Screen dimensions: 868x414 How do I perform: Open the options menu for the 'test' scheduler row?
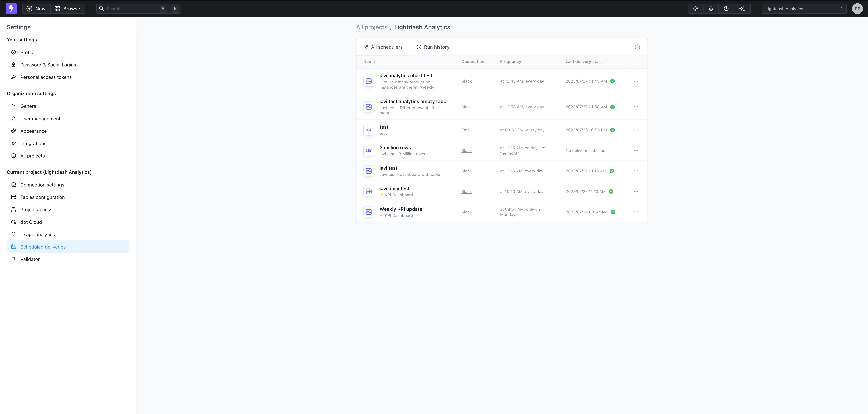636,130
